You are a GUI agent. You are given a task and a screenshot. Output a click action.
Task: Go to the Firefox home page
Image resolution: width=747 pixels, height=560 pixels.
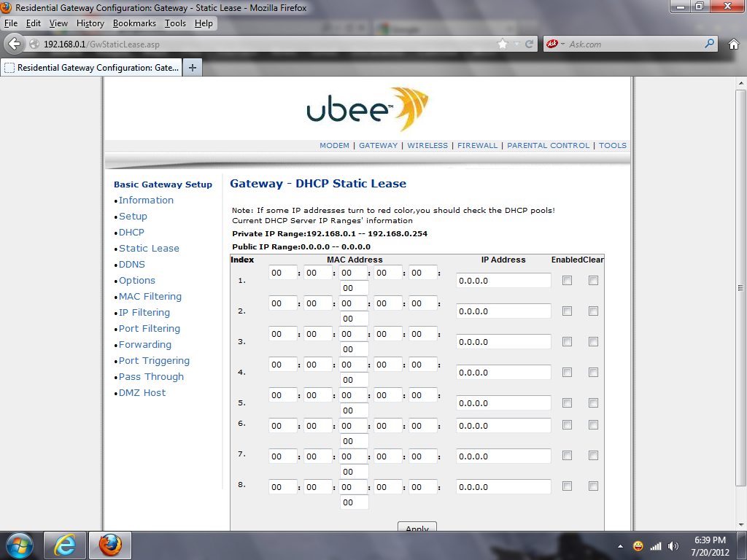[x=734, y=44]
